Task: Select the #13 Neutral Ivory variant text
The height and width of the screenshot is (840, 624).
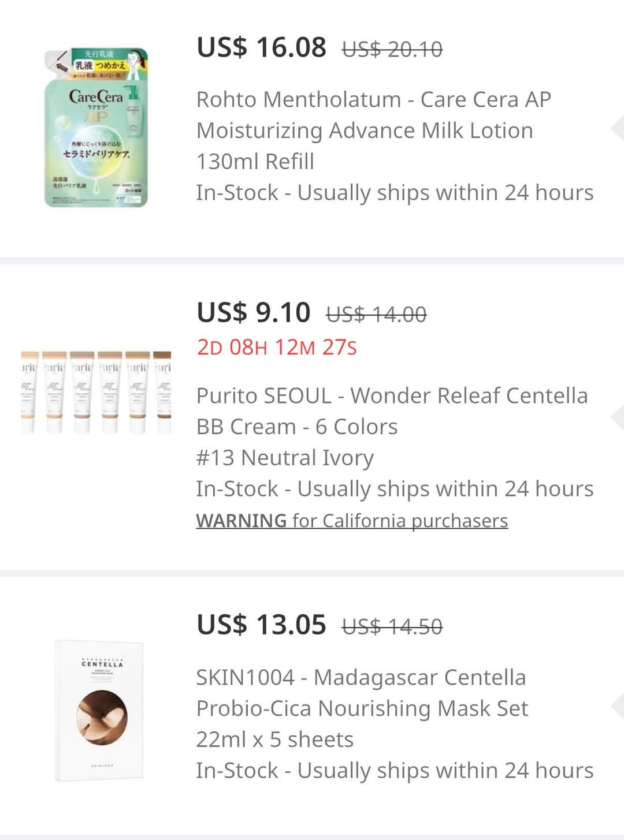Action: (x=285, y=458)
